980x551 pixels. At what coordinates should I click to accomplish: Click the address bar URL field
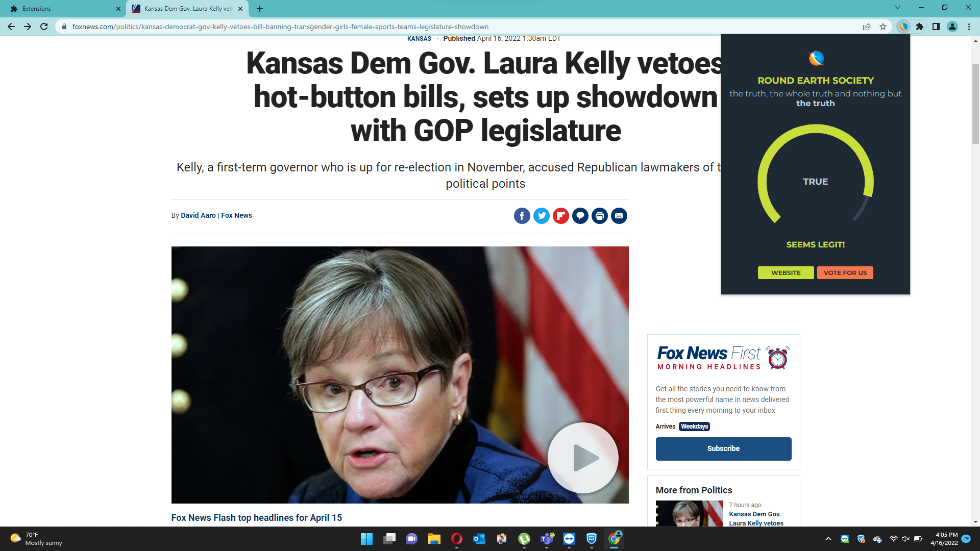coord(459,27)
